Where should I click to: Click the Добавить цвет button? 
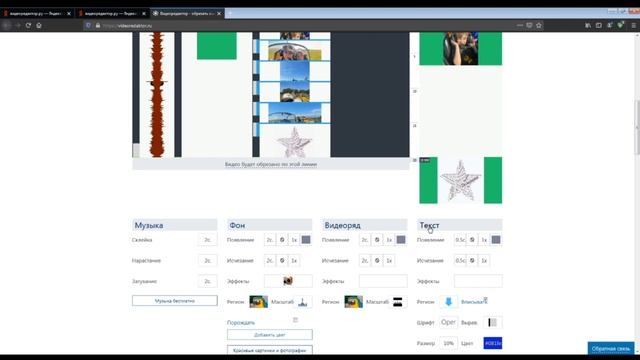[270, 335]
